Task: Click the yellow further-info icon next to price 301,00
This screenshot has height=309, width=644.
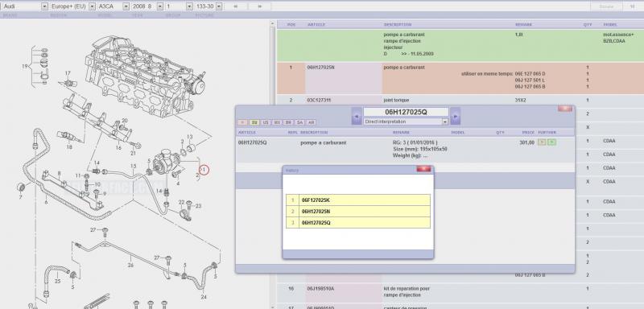Action: [x=542, y=142]
